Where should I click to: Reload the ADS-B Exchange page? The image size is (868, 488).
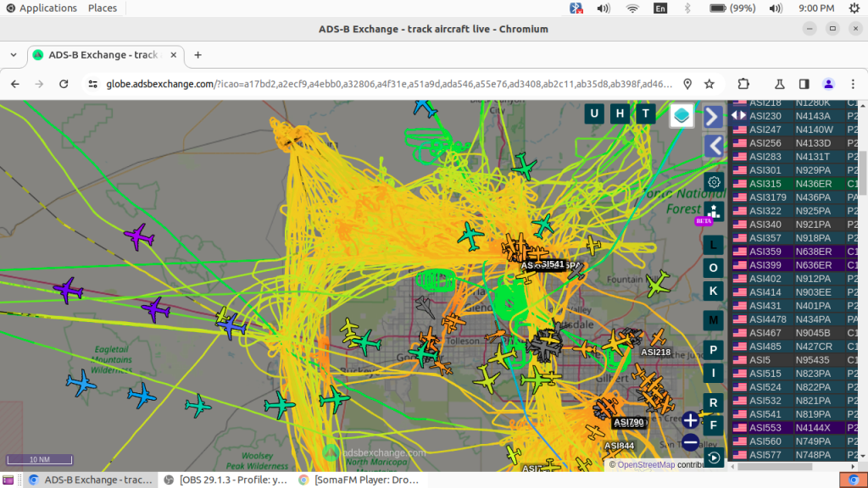click(64, 84)
